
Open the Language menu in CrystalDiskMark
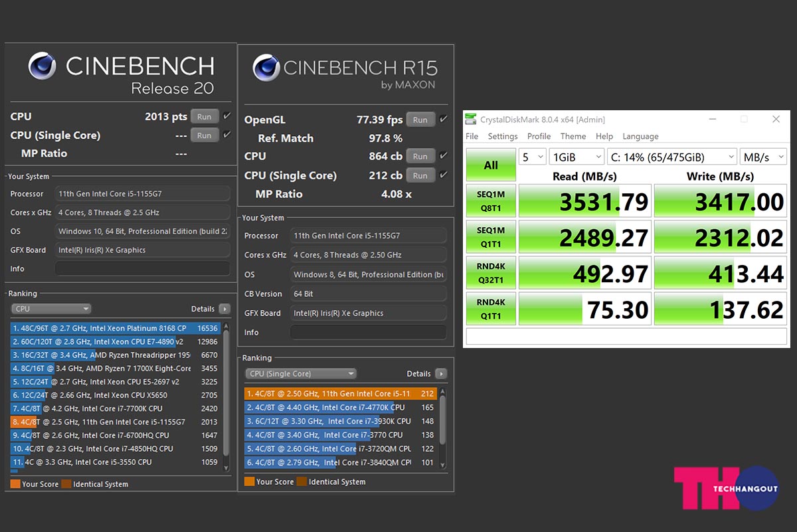click(x=640, y=136)
